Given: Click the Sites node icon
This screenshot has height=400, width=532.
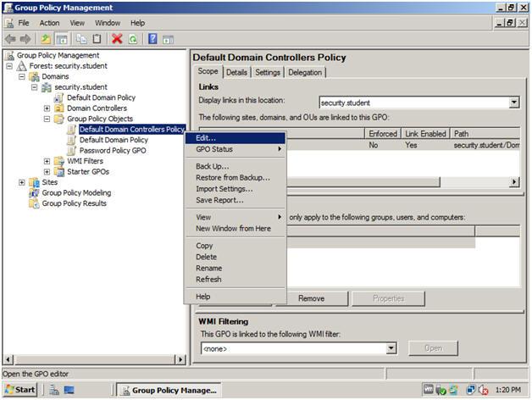Looking at the screenshot, I should tap(34, 182).
